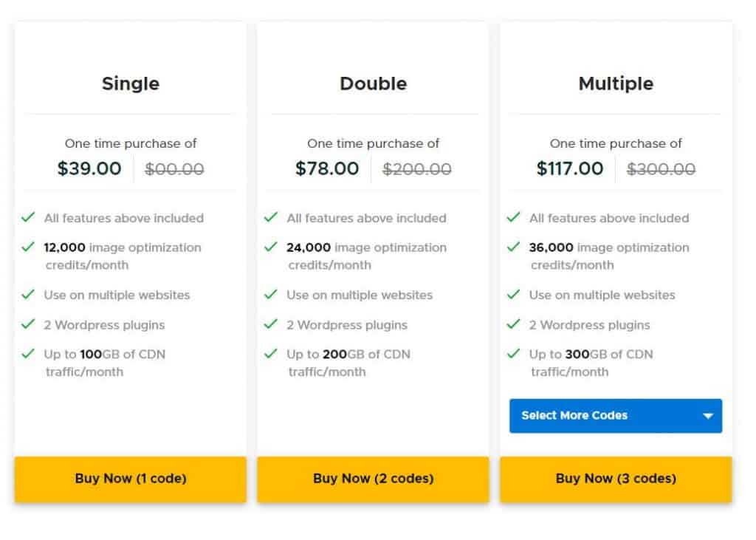
Task: Click checkmark beside Up to 200GB CDN
Action: [x=270, y=354]
